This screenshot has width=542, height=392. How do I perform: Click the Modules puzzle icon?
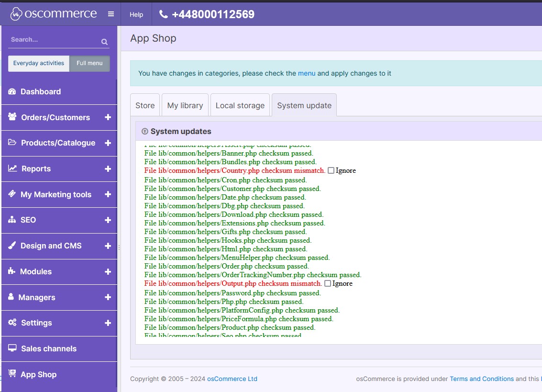pos(12,271)
